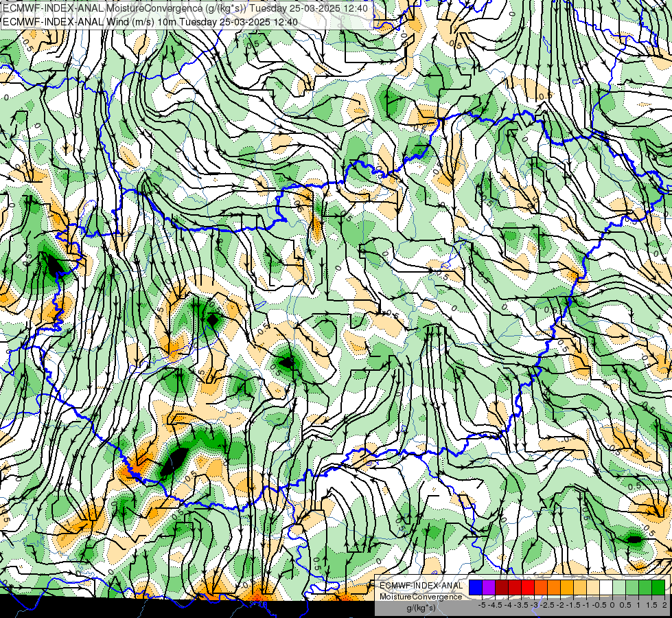This screenshot has height=618, width=672.
Task: Select the light orange swatch ending at -1
Action: [x=580, y=588]
